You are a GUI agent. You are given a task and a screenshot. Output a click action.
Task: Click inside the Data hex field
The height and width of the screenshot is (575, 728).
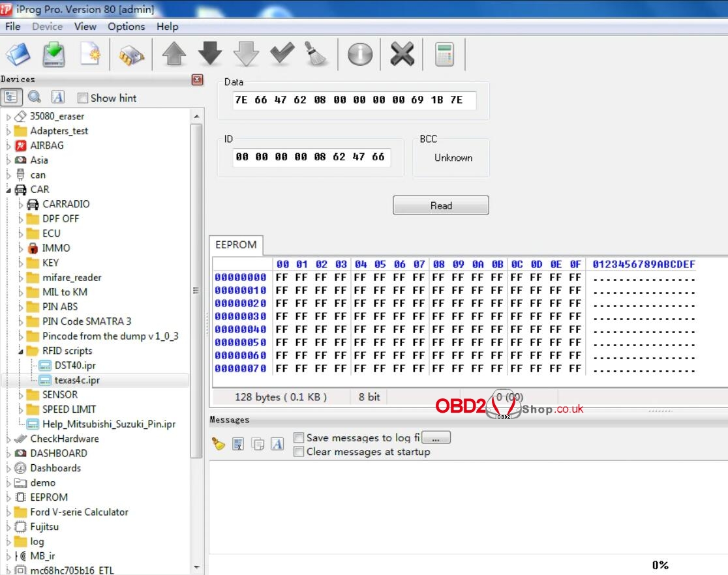click(x=354, y=100)
